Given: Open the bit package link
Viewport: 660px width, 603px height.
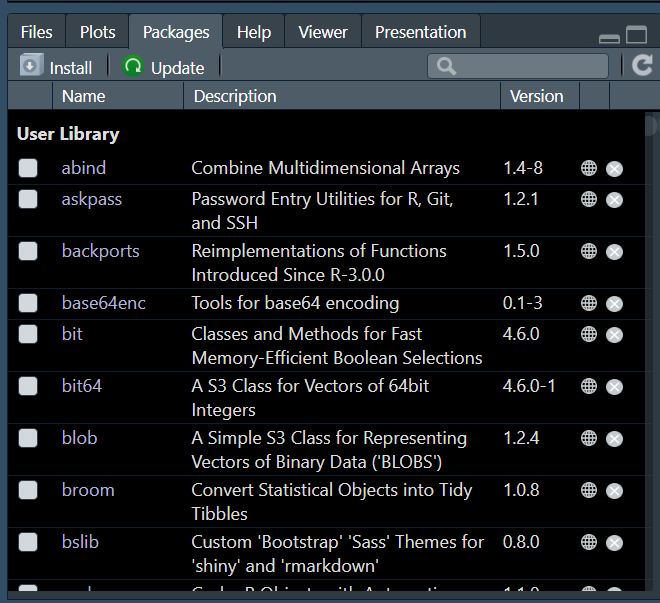Looking at the screenshot, I should pyautogui.click(x=72, y=334).
